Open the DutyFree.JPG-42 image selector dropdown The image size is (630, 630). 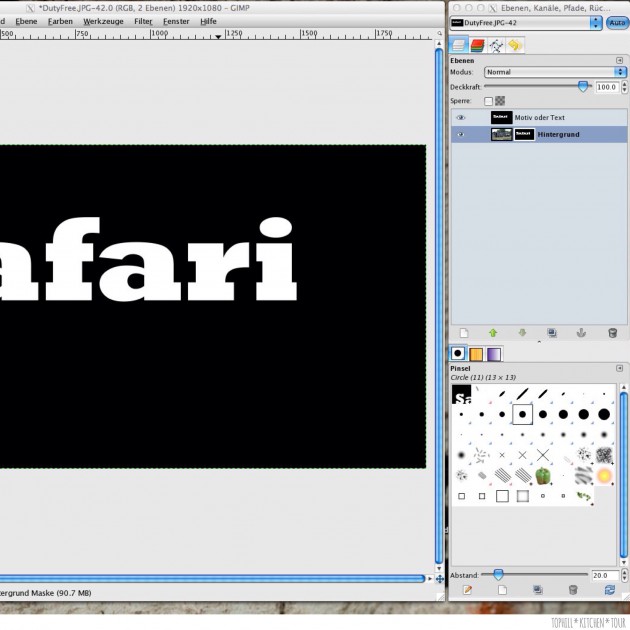pos(526,23)
